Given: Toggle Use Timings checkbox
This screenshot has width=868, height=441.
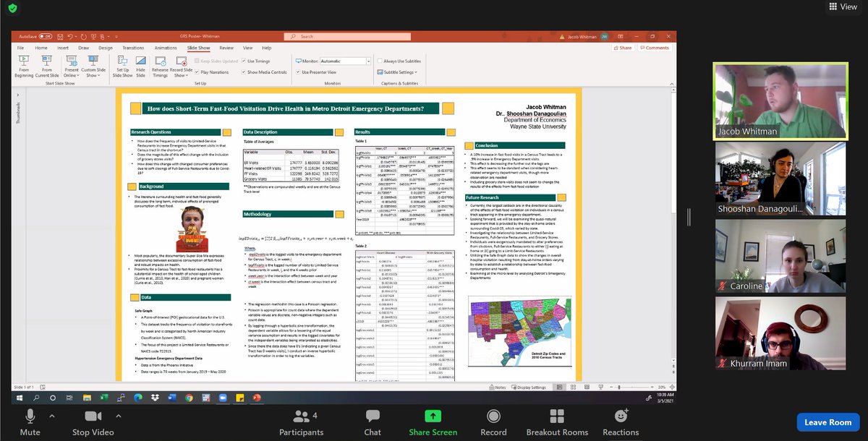Looking at the screenshot, I should (x=244, y=61).
